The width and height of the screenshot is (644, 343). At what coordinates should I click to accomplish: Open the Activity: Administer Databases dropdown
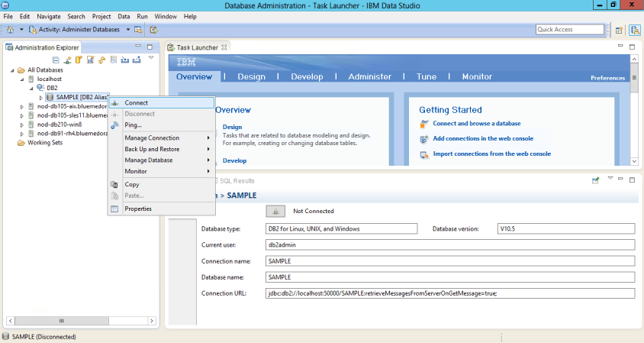coord(127,30)
